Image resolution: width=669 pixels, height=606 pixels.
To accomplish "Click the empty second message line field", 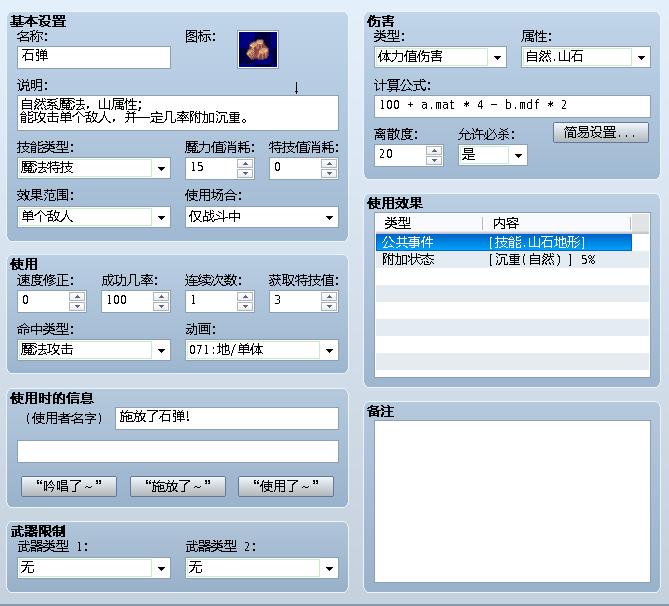I will [x=178, y=452].
